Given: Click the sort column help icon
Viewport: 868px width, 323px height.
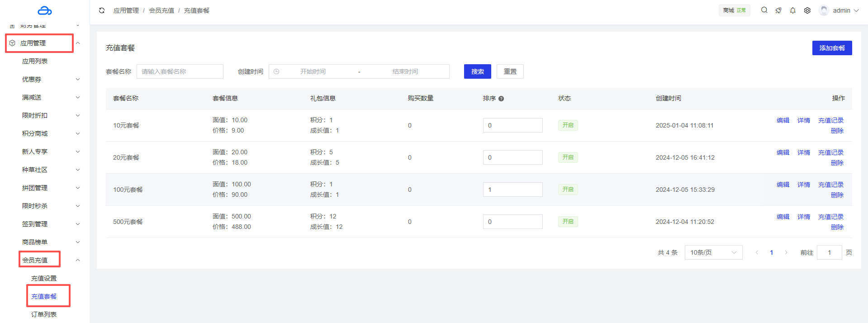Looking at the screenshot, I should click(501, 99).
